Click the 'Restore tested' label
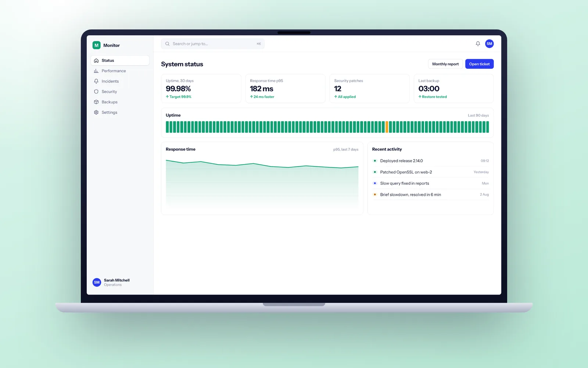588x368 pixels. [433, 97]
